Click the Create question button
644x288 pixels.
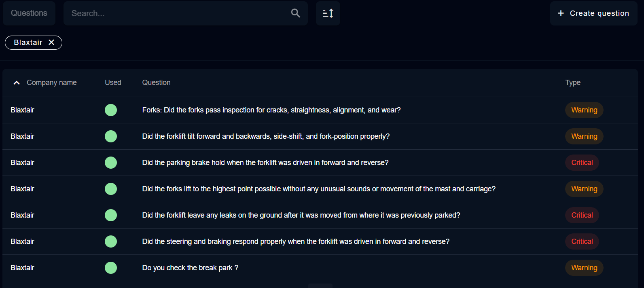coord(593,13)
